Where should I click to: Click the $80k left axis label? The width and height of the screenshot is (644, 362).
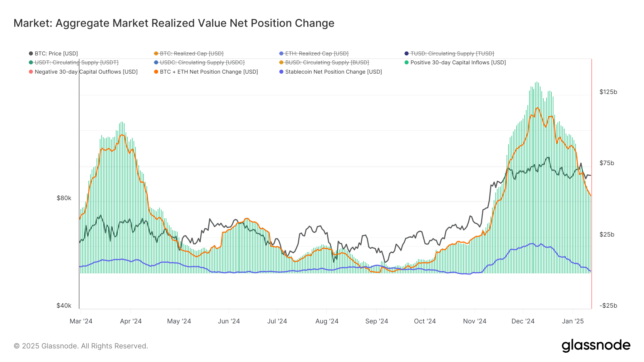[x=64, y=198]
